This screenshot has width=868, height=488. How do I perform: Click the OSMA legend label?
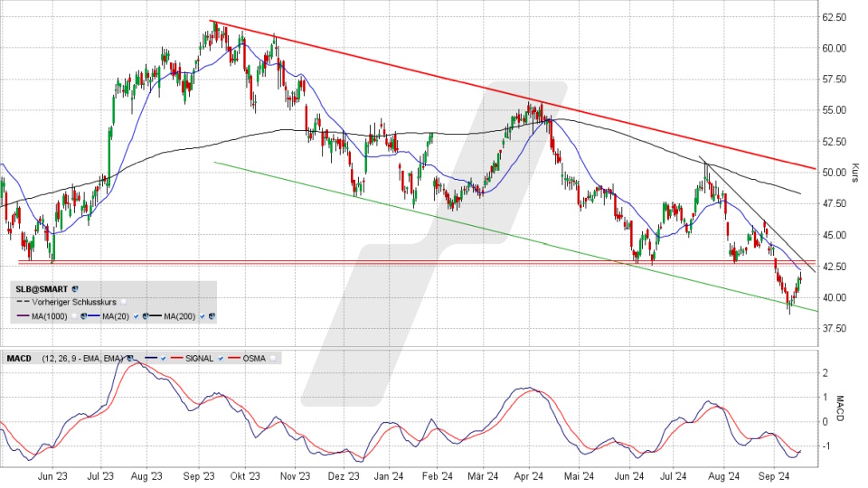click(x=254, y=359)
